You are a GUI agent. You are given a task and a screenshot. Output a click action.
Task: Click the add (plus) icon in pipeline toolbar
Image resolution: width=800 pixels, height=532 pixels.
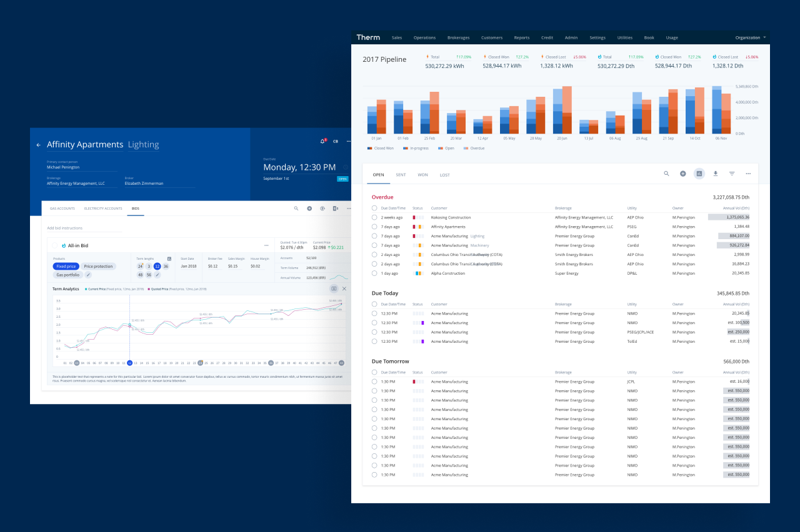[682, 174]
